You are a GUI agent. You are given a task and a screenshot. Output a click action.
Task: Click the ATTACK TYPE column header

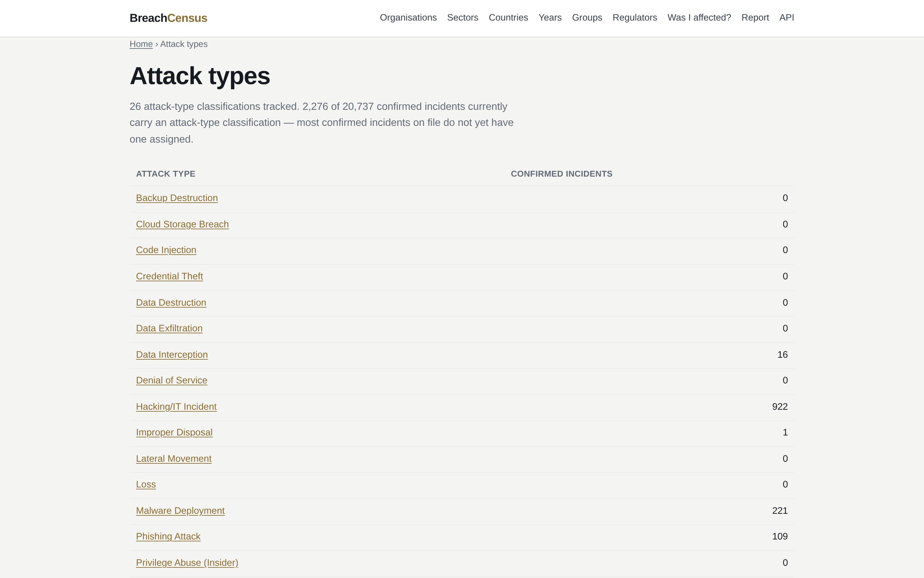tap(166, 174)
